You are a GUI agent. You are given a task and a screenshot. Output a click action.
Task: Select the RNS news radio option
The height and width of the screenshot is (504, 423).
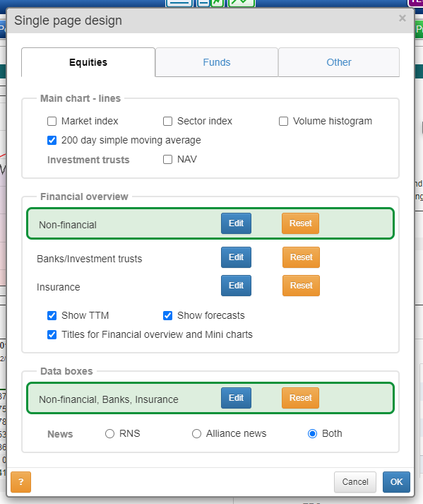[110, 433]
